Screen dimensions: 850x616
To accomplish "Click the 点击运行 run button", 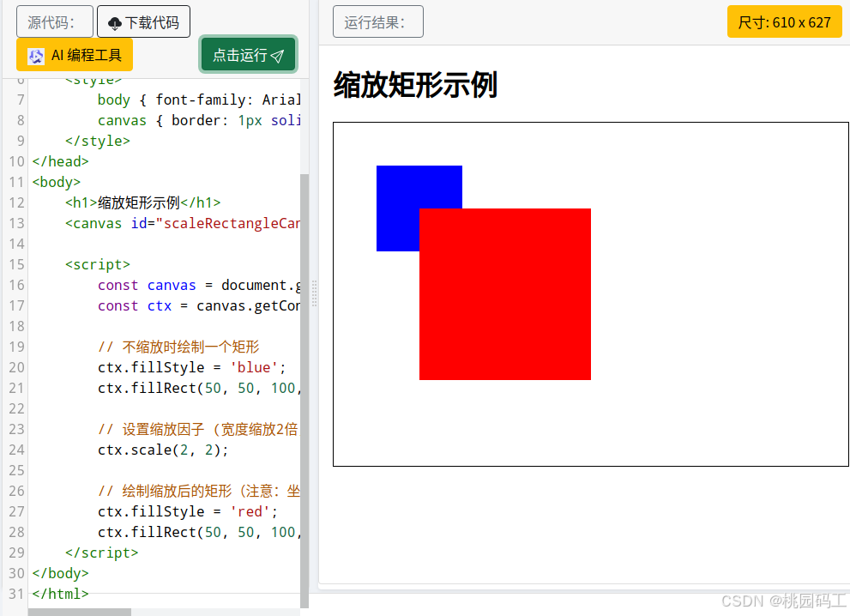I will (x=248, y=54).
